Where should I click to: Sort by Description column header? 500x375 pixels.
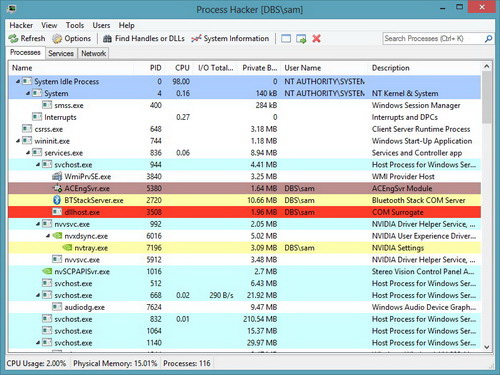(x=424, y=68)
